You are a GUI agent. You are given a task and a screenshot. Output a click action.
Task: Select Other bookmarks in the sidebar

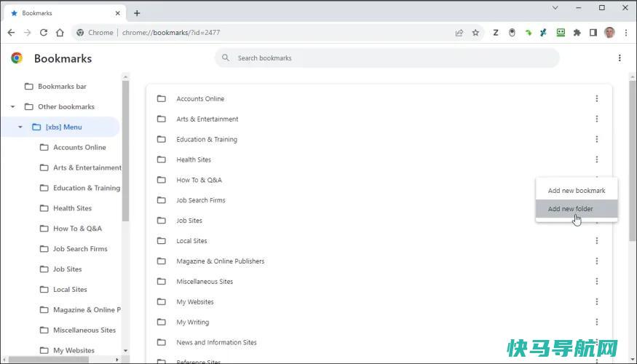pyautogui.click(x=66, y=107)
